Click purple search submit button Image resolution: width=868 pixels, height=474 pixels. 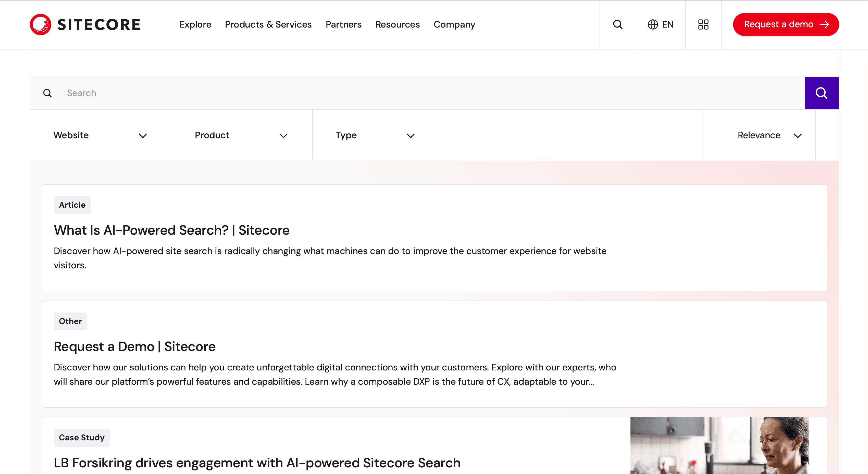(x=821, y=93)
